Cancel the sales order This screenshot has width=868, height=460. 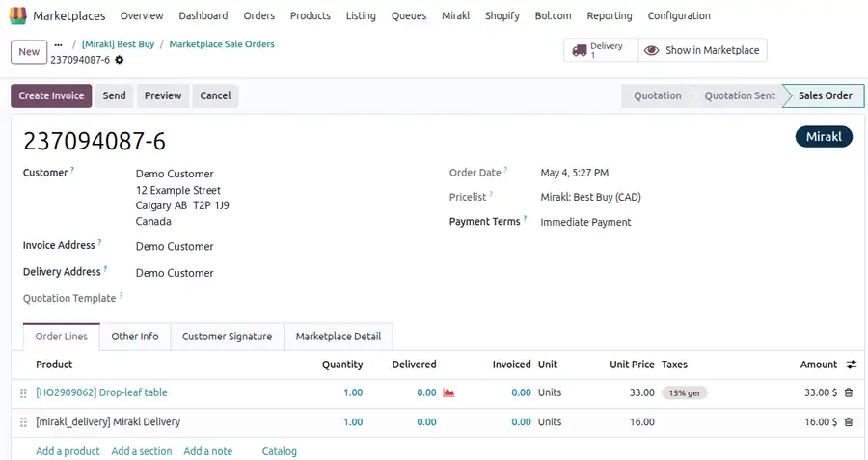(x=215, y=95)
